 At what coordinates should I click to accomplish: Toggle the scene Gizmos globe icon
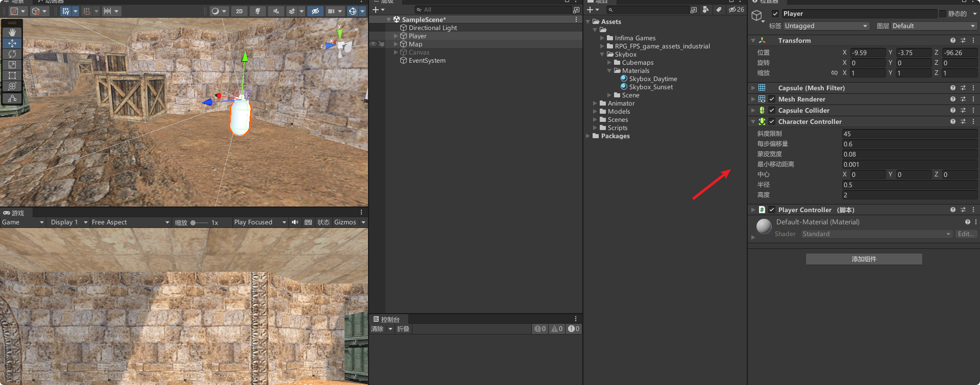click(x=352, y=11)
